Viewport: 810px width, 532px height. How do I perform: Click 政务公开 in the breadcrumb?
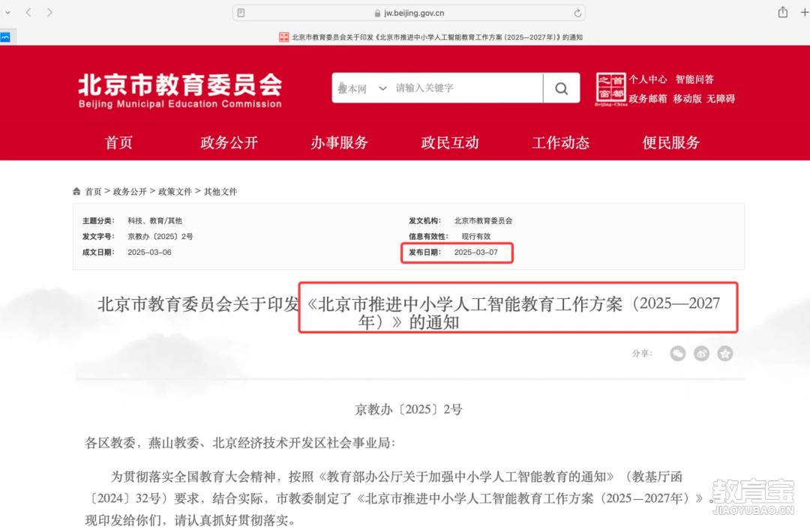point(130,192)
